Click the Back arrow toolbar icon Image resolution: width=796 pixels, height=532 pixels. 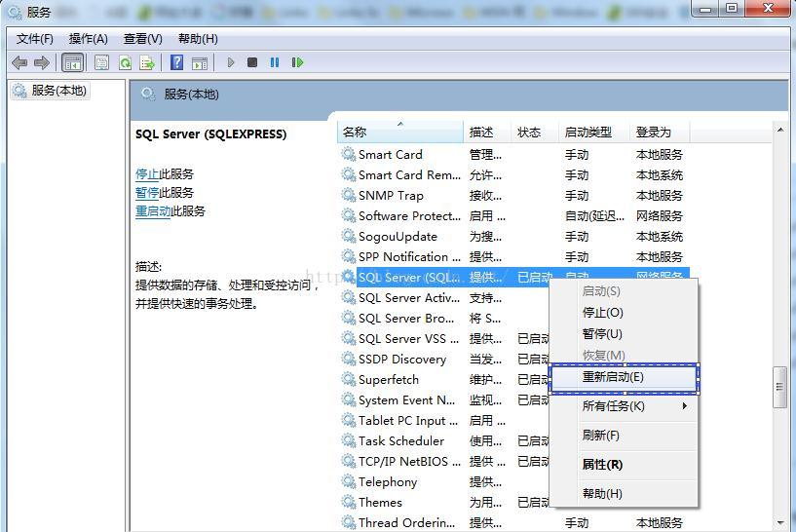(x=19, y=63)
